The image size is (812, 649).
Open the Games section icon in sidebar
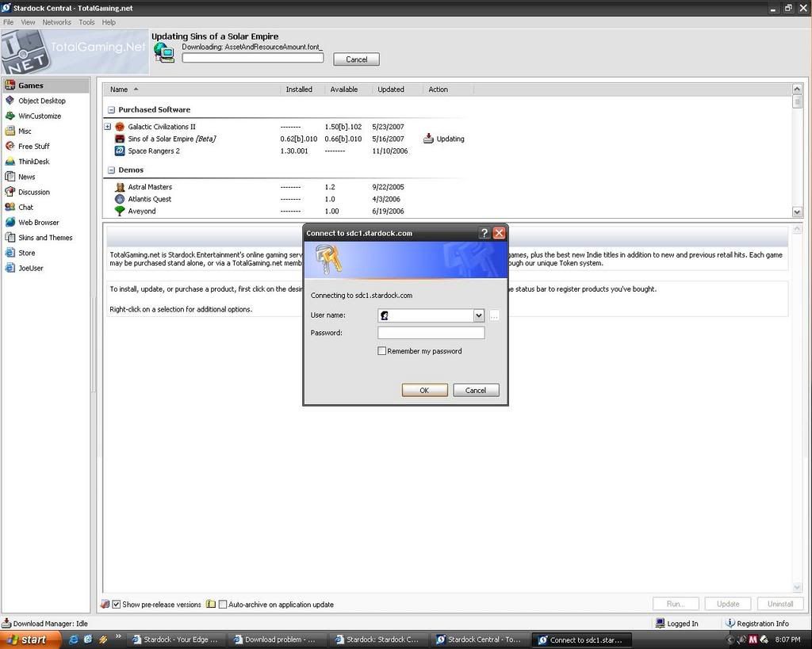point(10,86)
